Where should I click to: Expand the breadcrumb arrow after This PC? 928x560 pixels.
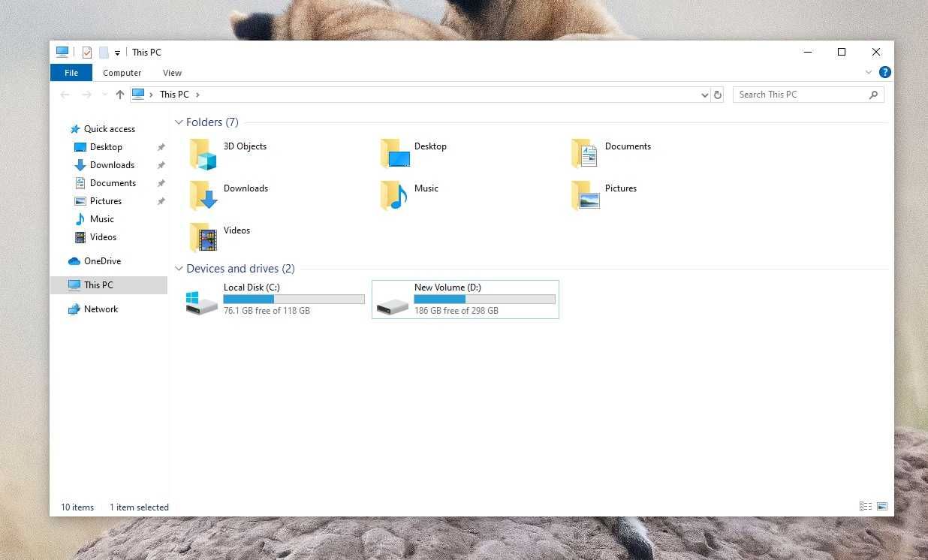pyautogui.click(x=197, y=95)
